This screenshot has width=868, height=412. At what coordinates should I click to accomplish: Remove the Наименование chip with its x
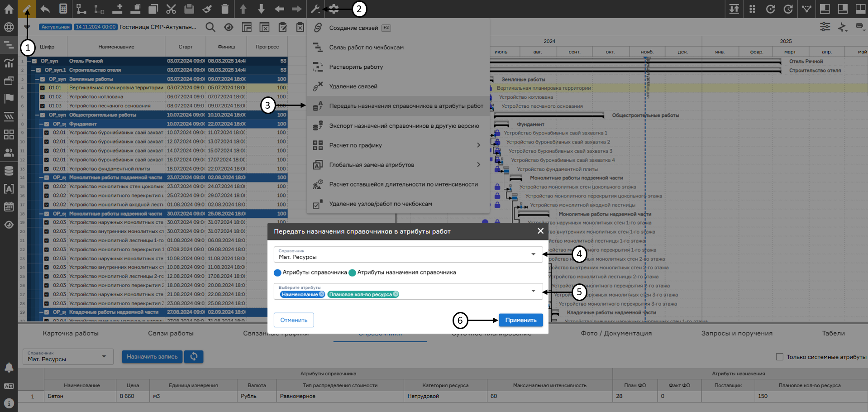(x=322, y=294)
